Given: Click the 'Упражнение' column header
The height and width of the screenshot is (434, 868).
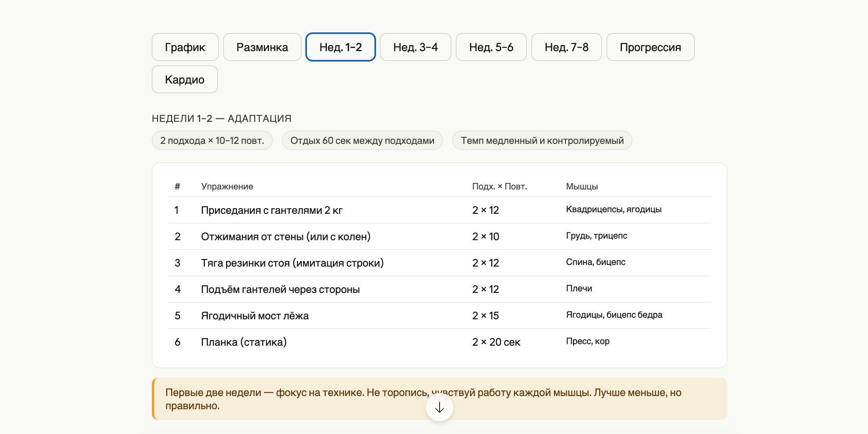Looking at the screenshot, I should point(227,187).
